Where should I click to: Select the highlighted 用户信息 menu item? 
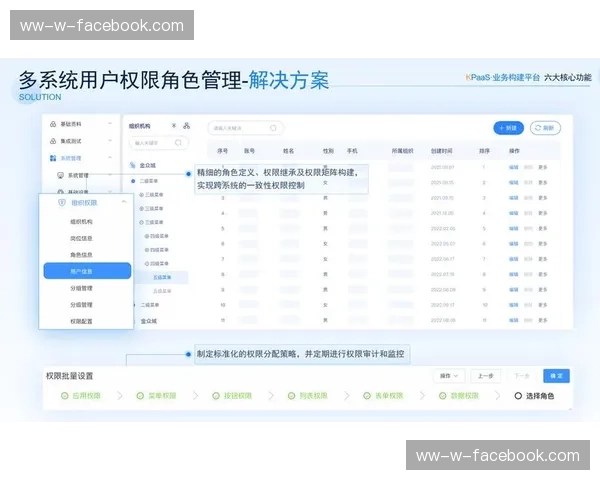[x=87, y=271]
